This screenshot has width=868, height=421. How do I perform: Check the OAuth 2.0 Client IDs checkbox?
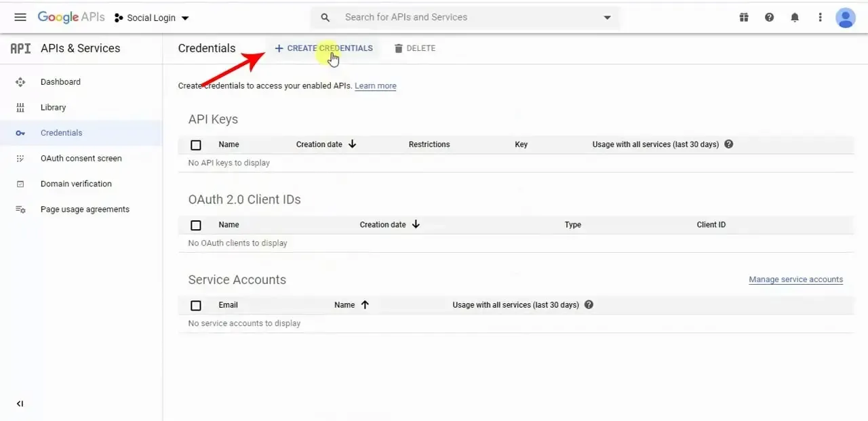click(196, 225)
